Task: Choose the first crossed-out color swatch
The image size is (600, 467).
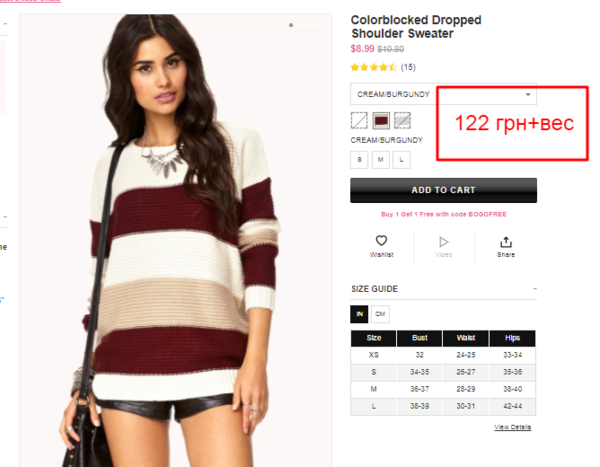Action: coord(359,121)
